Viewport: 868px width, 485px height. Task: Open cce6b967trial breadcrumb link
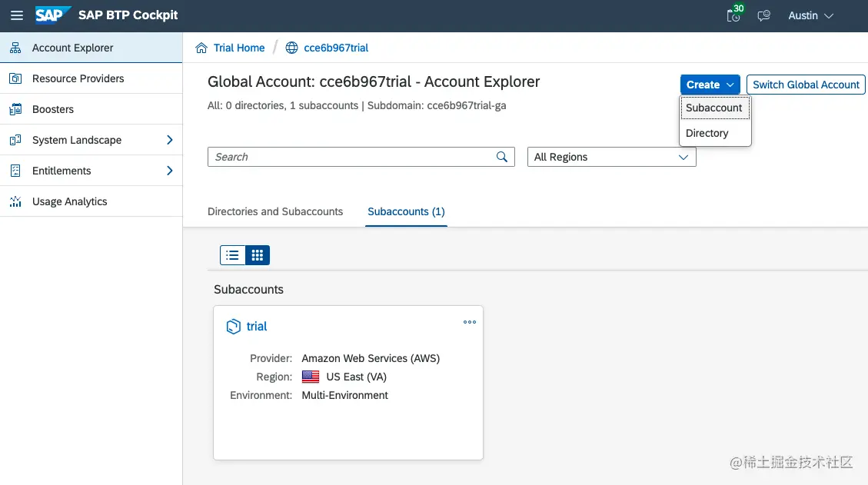pos(336,48)
